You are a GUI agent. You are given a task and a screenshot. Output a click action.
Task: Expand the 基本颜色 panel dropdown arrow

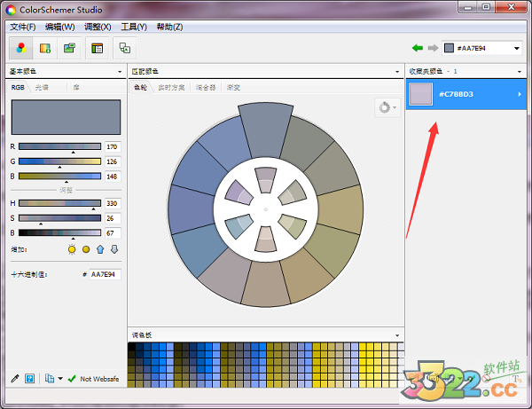pyautogui.click(x=120, y=72)
